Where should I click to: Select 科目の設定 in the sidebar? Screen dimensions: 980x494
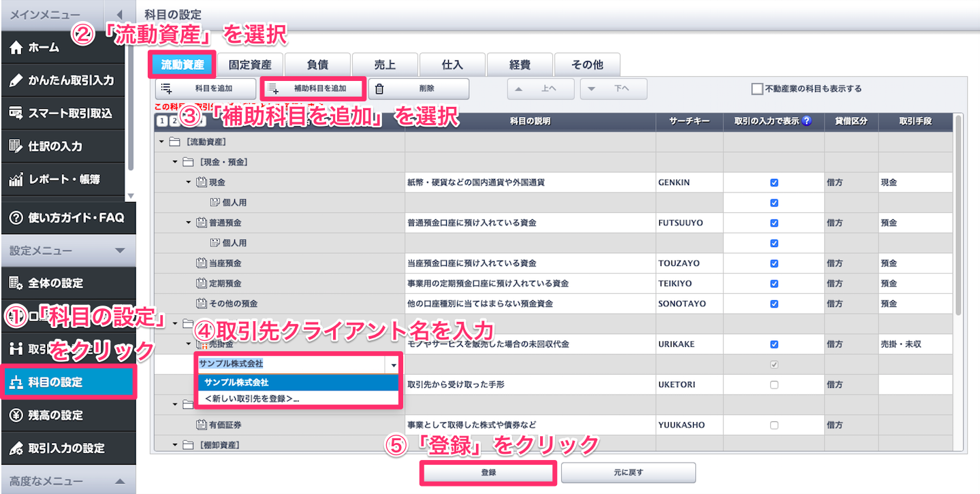click(x=67, y=382)
